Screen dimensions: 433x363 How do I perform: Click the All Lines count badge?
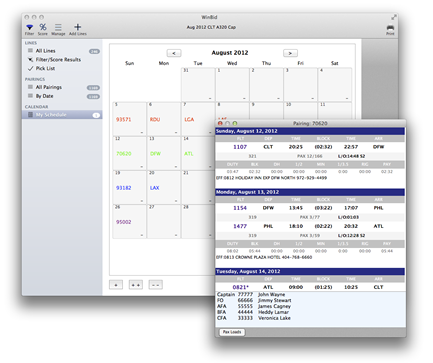pyautogui.click(x=94, y=51)
